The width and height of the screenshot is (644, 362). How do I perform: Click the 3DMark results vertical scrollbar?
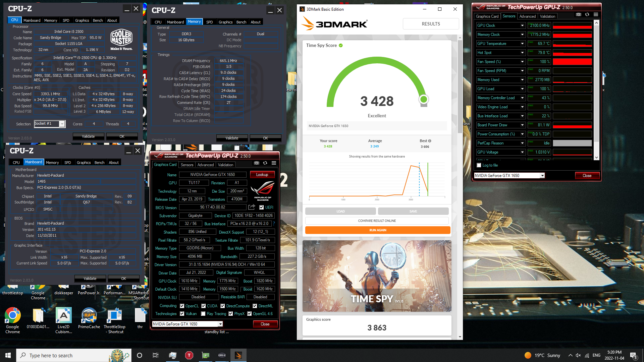point(460,87)
